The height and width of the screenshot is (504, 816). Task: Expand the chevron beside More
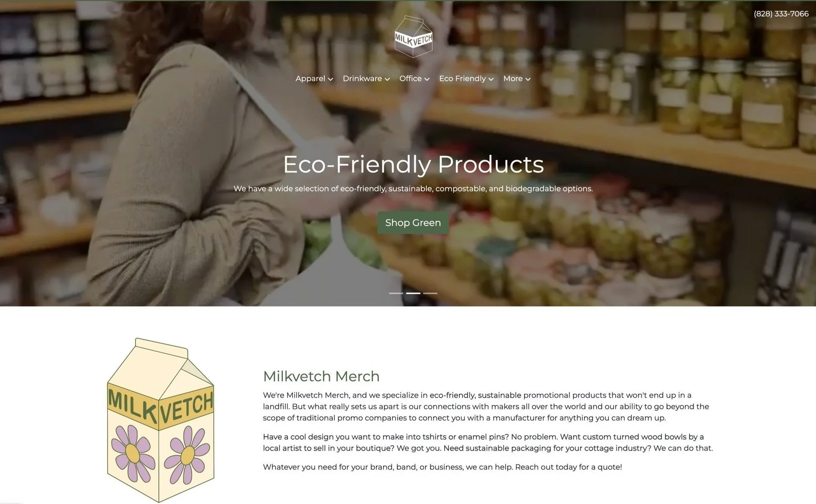tap(528, 79)
